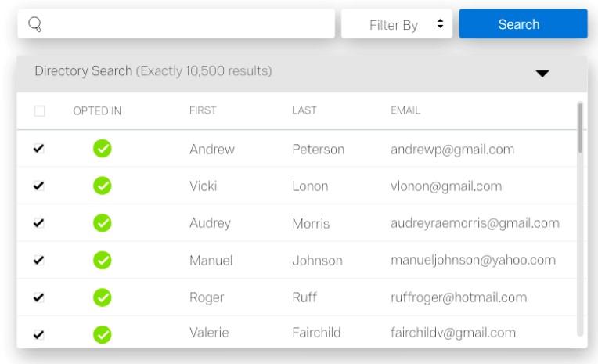This screenshot has height=364, width=598.
Task: Sort by the FIRST column header
Action: 203,110
